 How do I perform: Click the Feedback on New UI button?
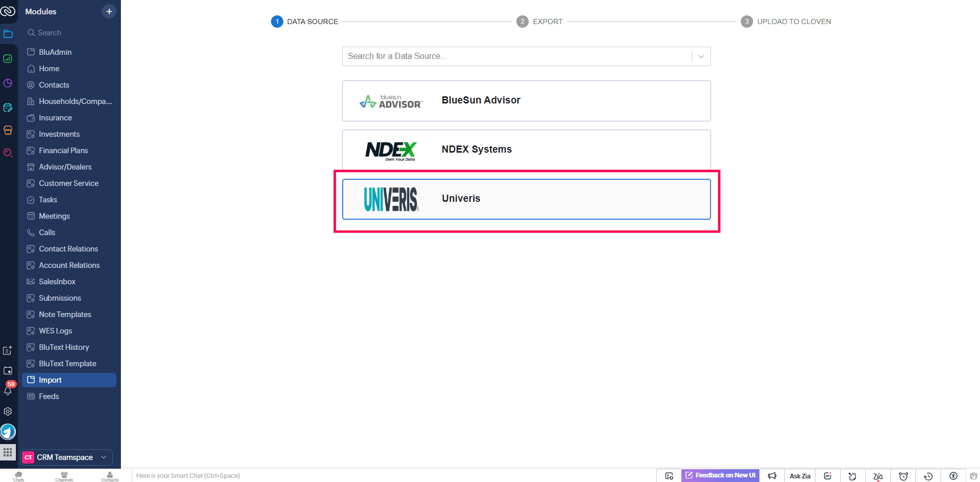720,475
